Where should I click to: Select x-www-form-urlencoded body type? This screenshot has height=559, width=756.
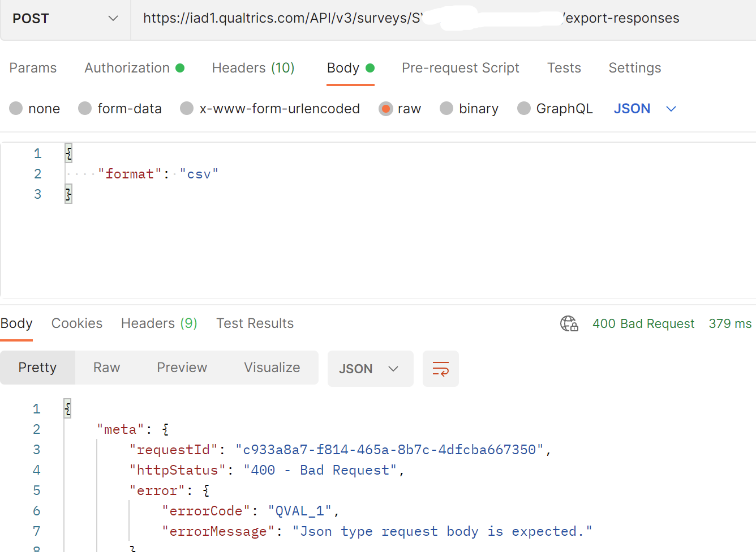pyautogui.click(x=270, y=108)
